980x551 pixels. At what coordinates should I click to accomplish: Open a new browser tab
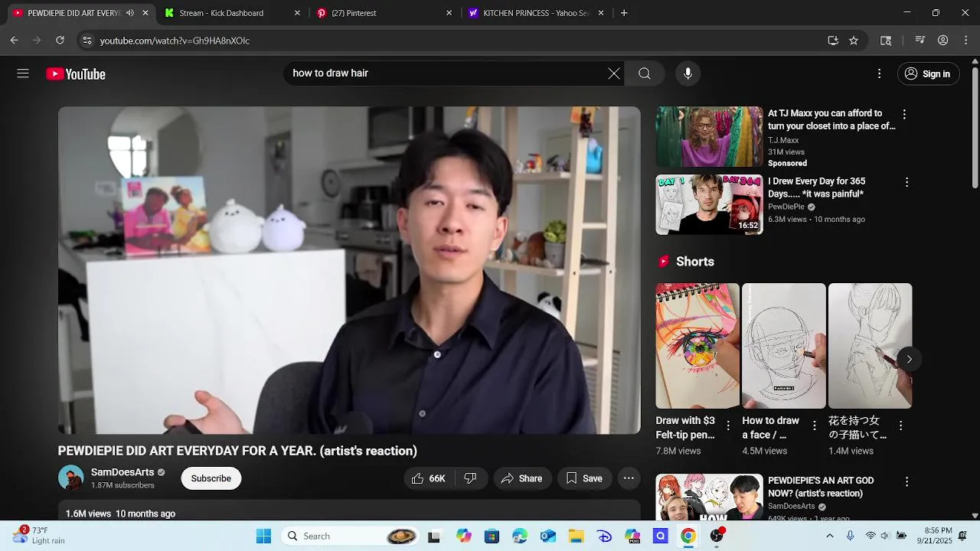point(624,13)
